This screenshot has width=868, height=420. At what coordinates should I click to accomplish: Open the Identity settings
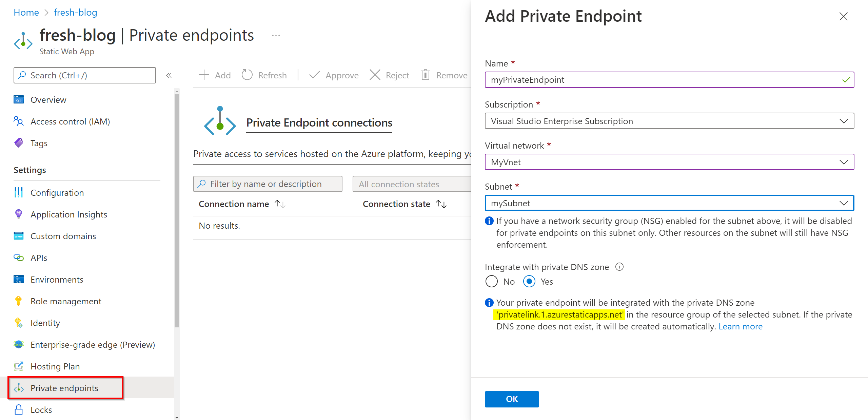[x=45, y=323]
